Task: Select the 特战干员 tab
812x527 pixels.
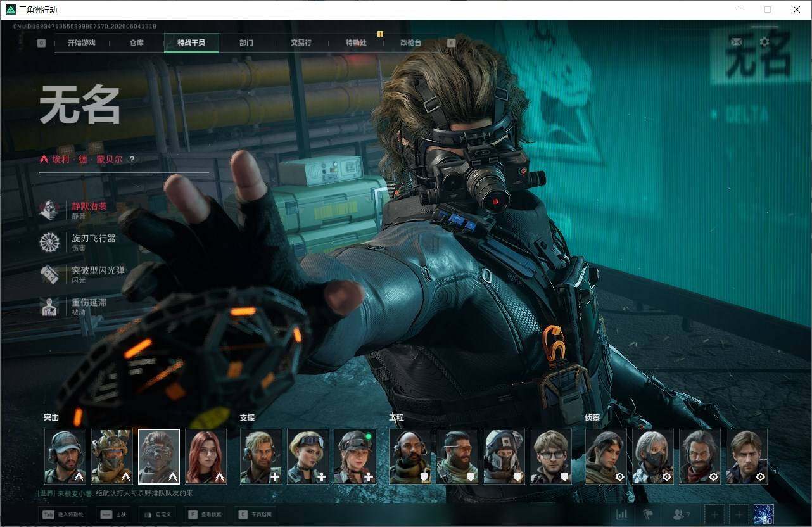Action: point(191,42)
